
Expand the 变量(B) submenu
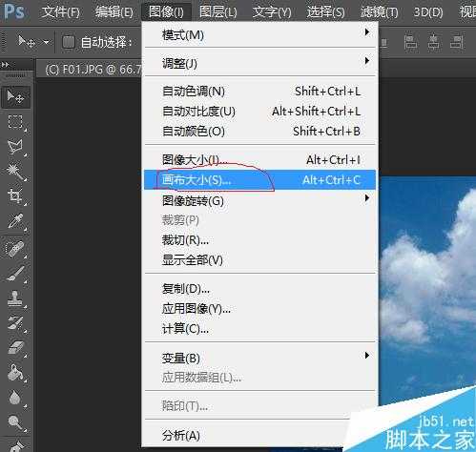coord(260,358)
